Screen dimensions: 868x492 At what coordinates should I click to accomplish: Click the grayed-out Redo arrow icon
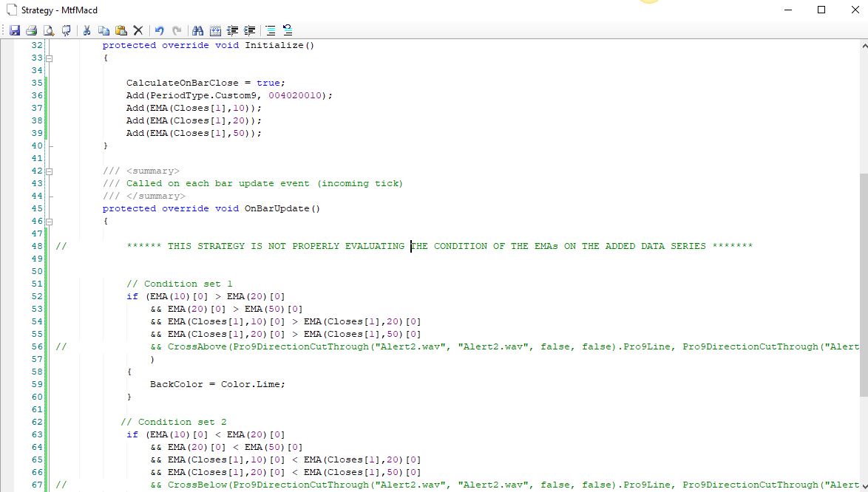pyautogui.click(x=177, y=30)
